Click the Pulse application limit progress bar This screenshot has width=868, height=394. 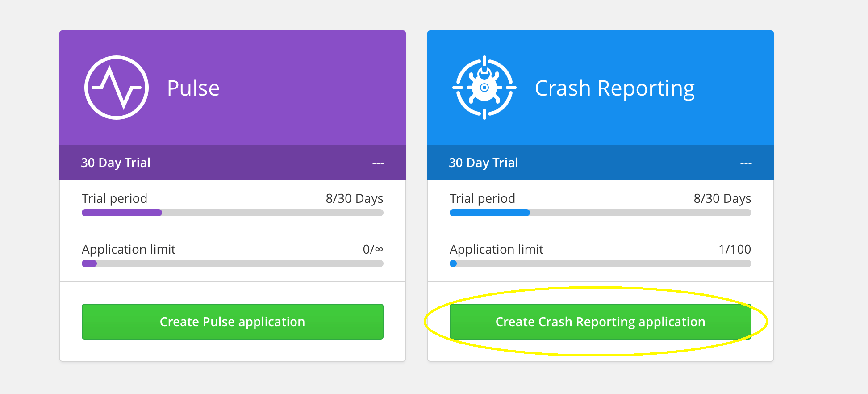tap(233, 264)
